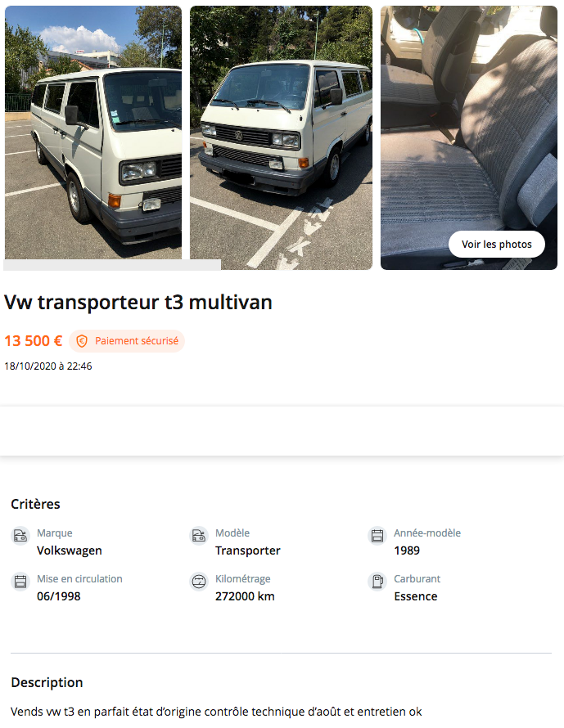Click the Volkswagen brand value

(70, 550)
